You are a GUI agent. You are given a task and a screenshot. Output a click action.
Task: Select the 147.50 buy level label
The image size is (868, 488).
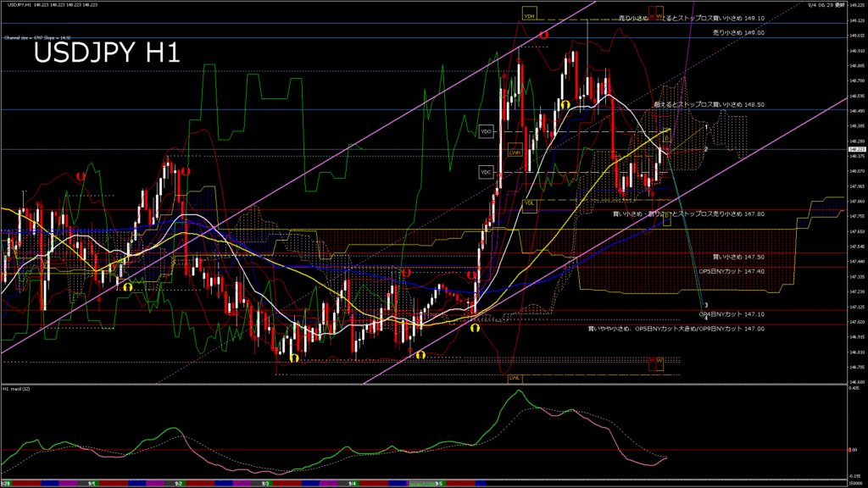[x=738, y=256]
